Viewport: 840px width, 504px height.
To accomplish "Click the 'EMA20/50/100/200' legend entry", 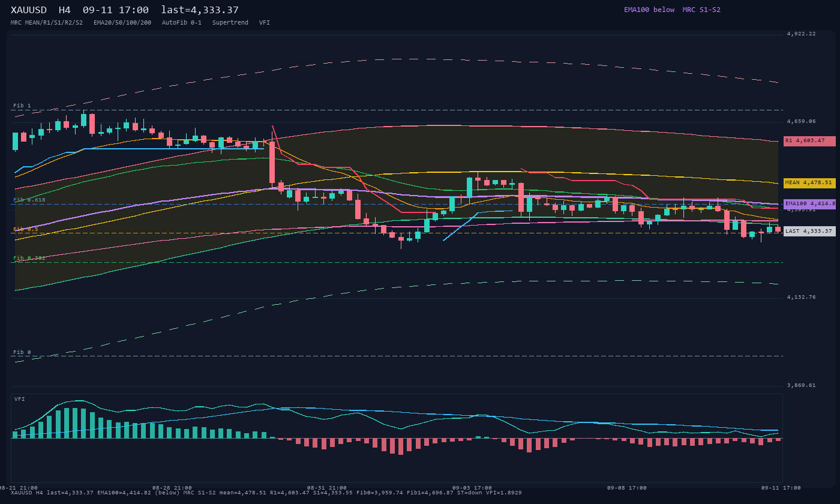I will [122, 22].
